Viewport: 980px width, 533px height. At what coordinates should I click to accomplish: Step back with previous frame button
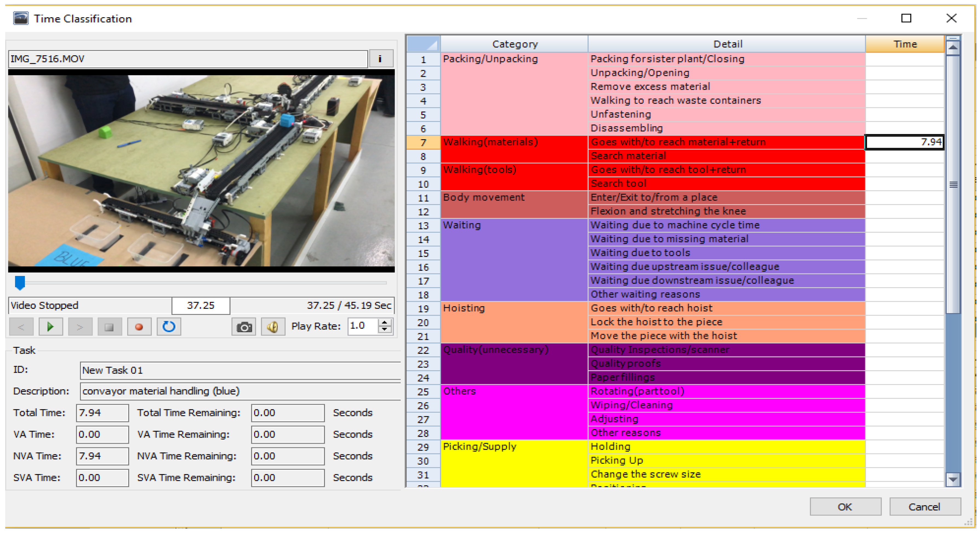click(21, 327)
